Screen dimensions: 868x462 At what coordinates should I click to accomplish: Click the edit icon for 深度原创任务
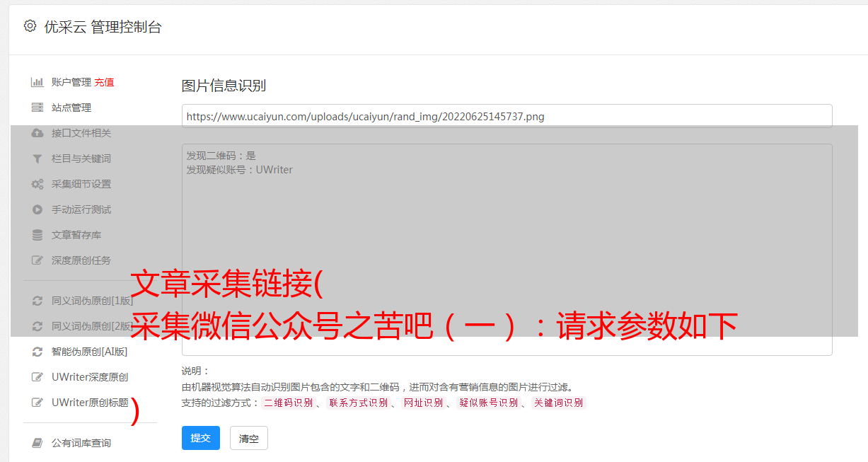pyautogui.click(x=37, y=260)
